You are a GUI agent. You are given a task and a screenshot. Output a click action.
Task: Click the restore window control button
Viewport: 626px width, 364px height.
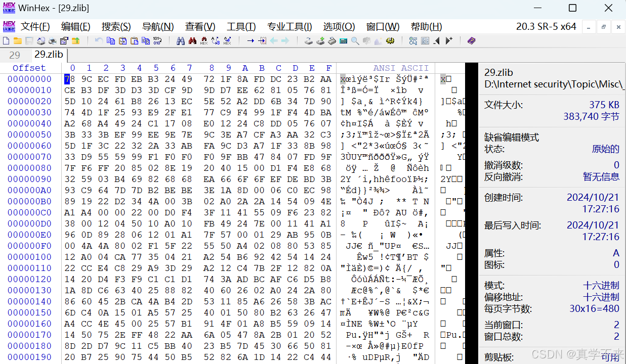pos(572,8)
